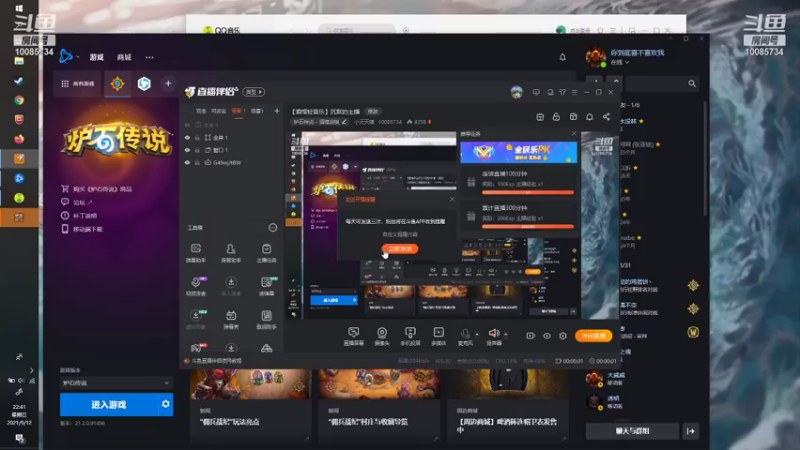The image size is (800, 450).
Task: Open 弹幕助手 tool in the toolbox
Action: (x=196, y=253)
